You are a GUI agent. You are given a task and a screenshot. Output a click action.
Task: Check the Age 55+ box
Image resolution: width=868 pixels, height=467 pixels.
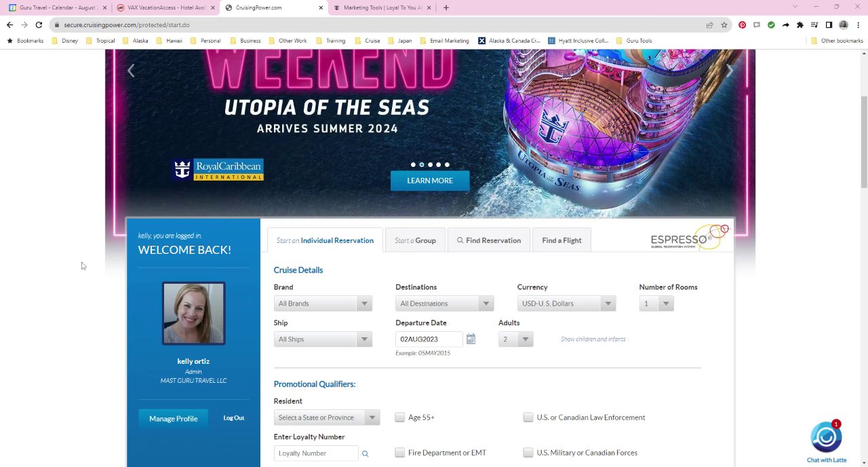point(399,417)
